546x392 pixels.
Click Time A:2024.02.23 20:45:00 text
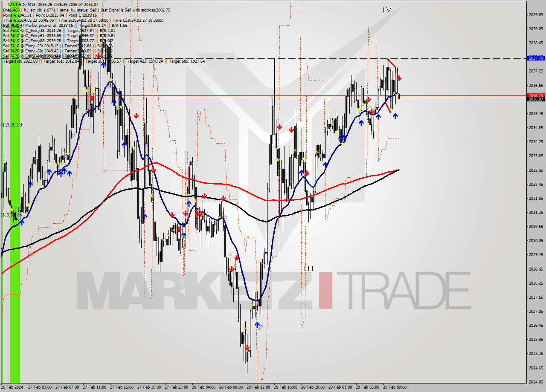(28, 20)
